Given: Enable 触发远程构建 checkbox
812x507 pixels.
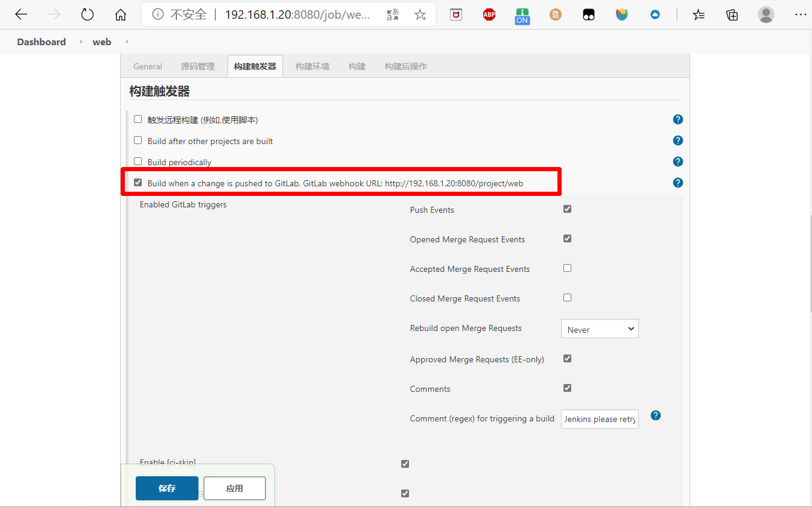Looking at the screenshot, I should (x=138, y=119).
